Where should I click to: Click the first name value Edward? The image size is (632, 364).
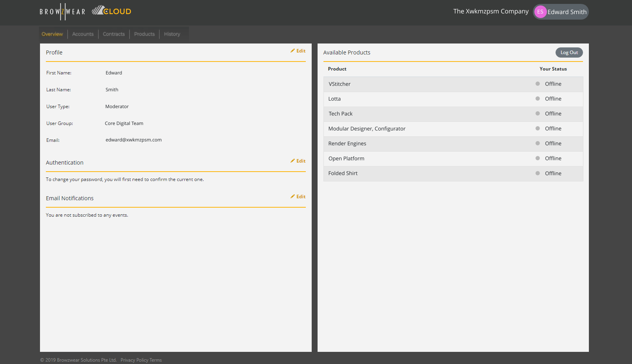point(114,73)
